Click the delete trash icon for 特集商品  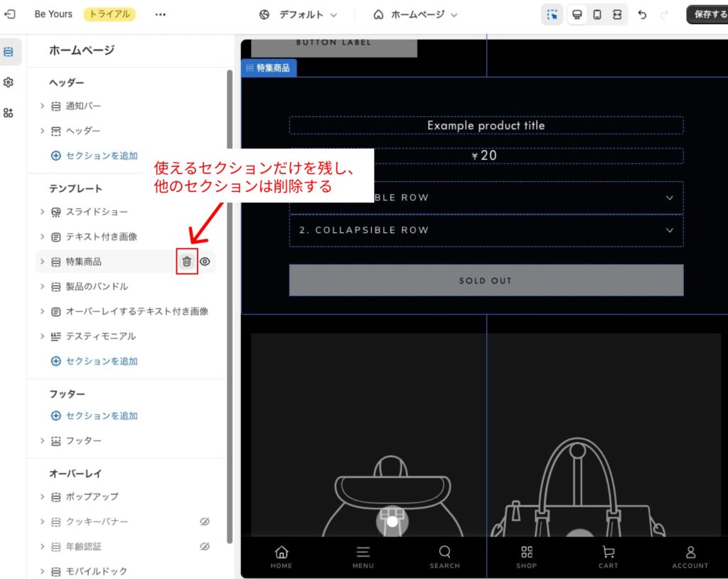tap(186, 261)
